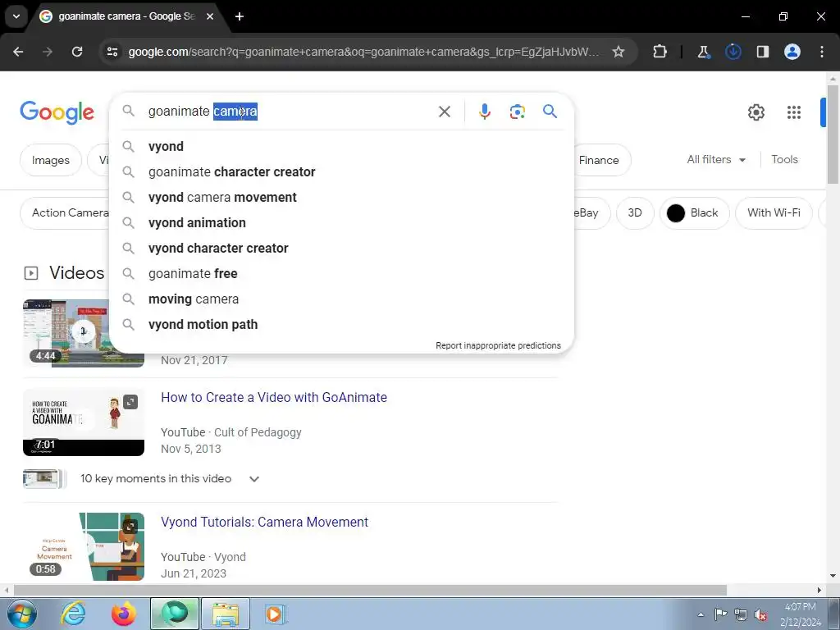Open the search Tools button
The height and width of the screenshot is (630, 840).
784,160
